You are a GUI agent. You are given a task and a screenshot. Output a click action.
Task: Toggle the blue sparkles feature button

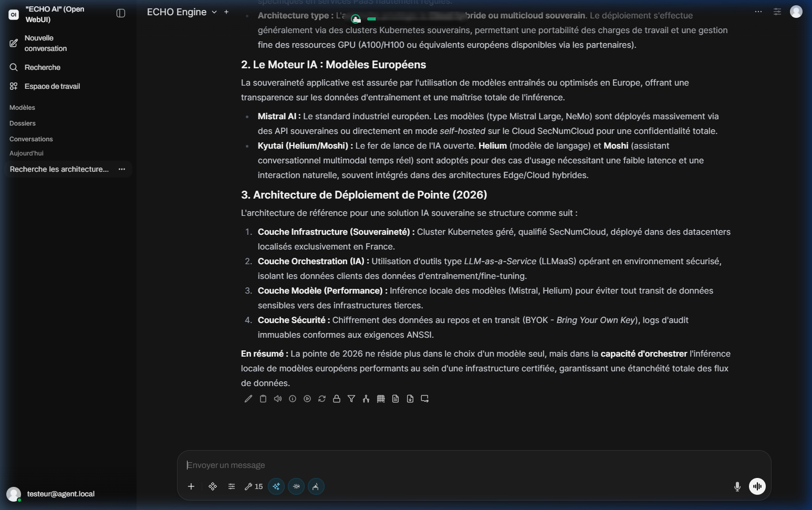(276, 486)
